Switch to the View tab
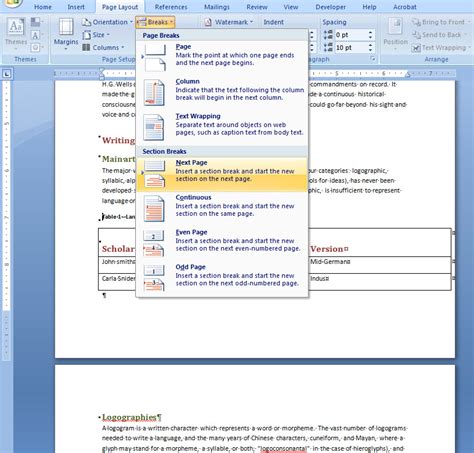Image resolution: width=474 pixels, height=453 pixels. click(x=291, y=7)
